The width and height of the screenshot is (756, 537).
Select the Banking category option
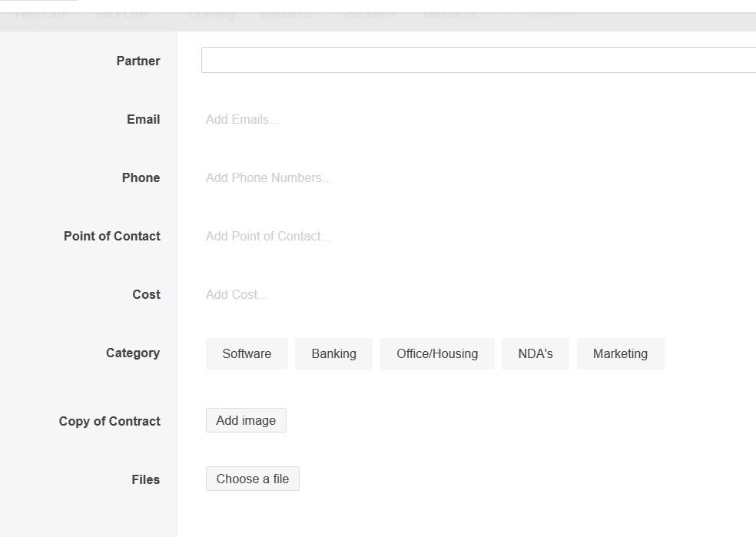click(x=333, y=354)
